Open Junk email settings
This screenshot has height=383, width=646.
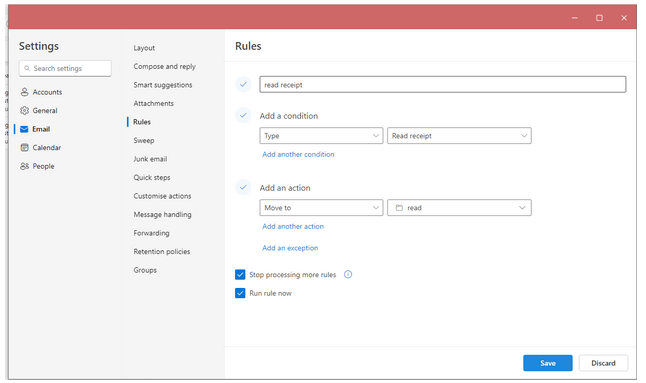[x=150, y=159]
